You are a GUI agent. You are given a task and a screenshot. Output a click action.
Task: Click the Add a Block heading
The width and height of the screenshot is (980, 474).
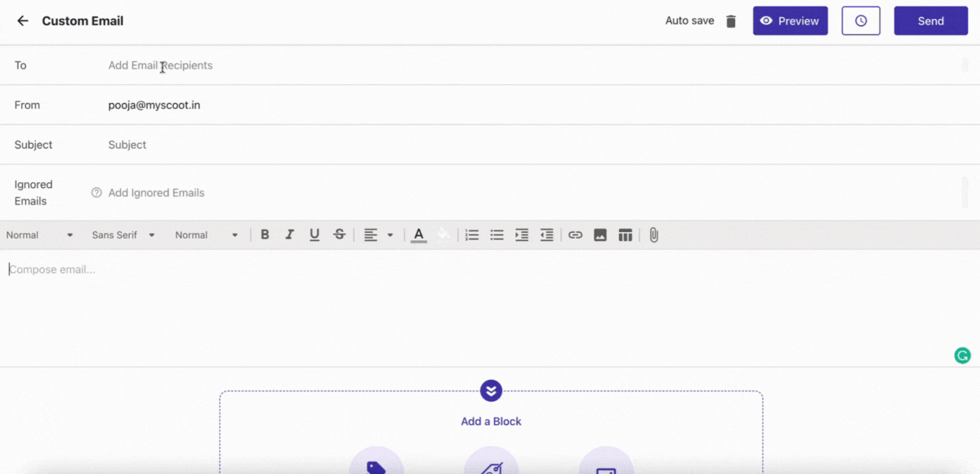[x=491, y=422]
